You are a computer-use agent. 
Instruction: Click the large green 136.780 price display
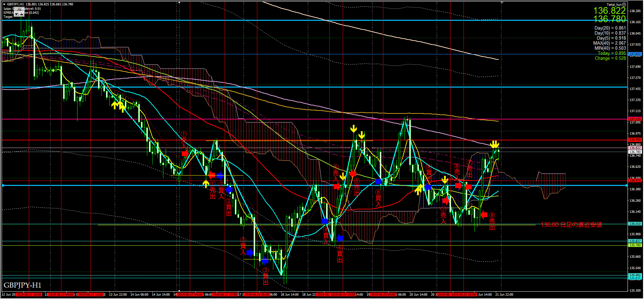tap(610, 19)
